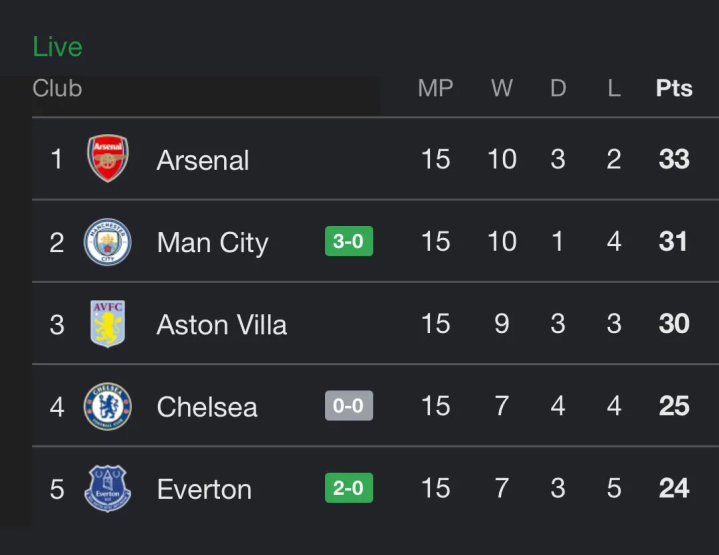Click the Aston Villa crest icon
Screen dimensions: 719x555
point(107,324)
